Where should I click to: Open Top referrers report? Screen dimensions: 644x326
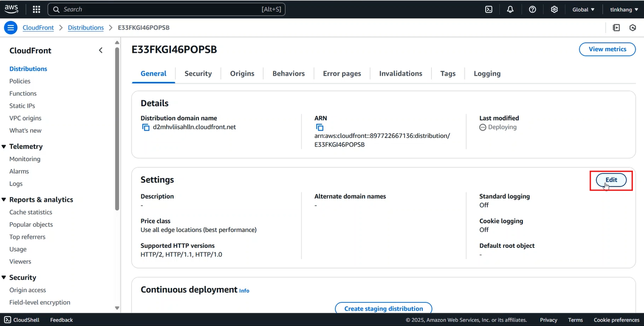(28, 237)
